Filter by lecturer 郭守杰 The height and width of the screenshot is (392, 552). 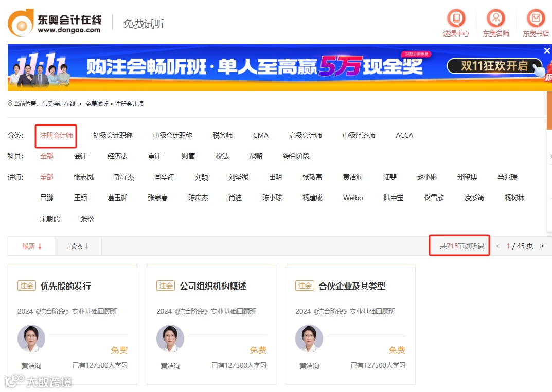(124, 177)
